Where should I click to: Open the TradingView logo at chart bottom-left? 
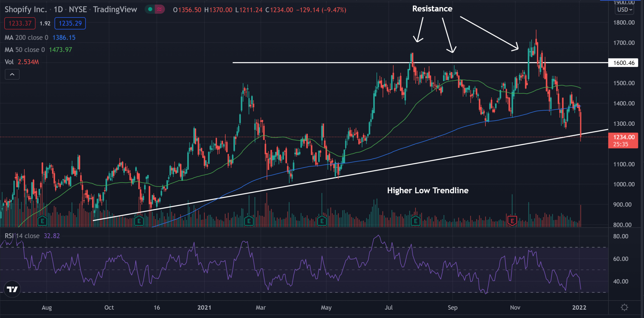point(12,289)
